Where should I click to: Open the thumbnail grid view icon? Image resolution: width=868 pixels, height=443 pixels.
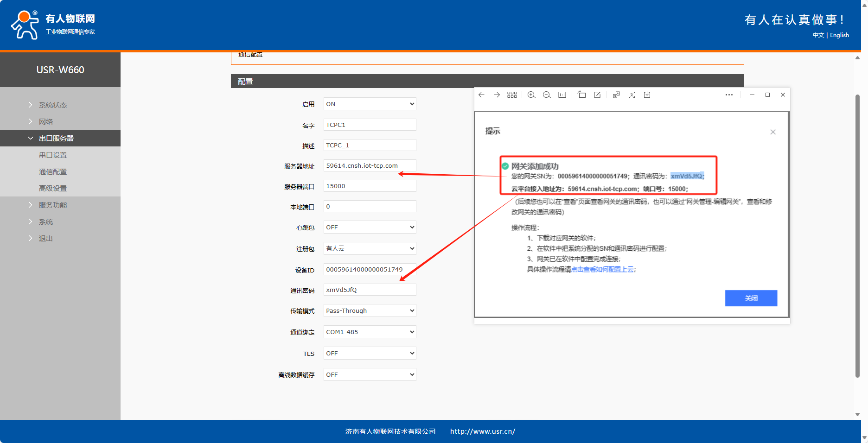coord(512,95)
